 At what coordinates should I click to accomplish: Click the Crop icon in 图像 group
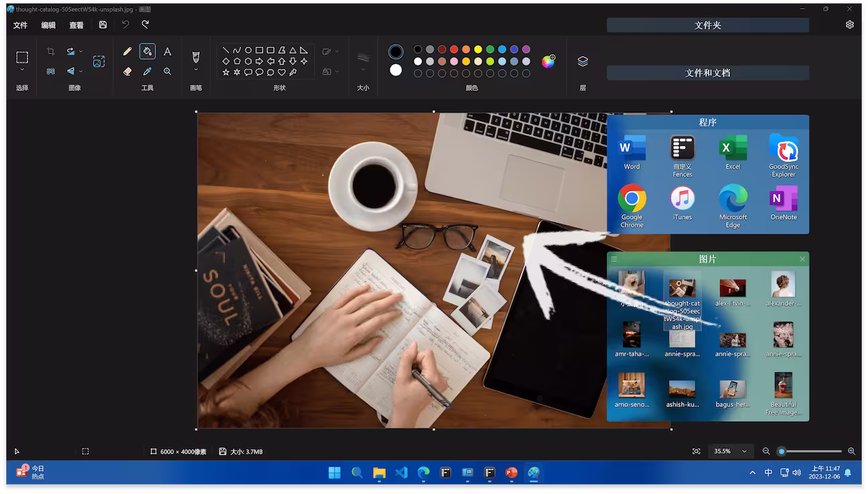50,52
